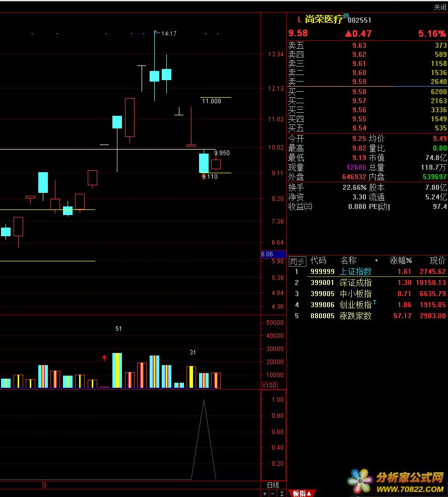Image resolution: width=448 pixels, height=497 pixels.
Task: Click the minus zoom-out button below chart
Action: click(273, 493)
